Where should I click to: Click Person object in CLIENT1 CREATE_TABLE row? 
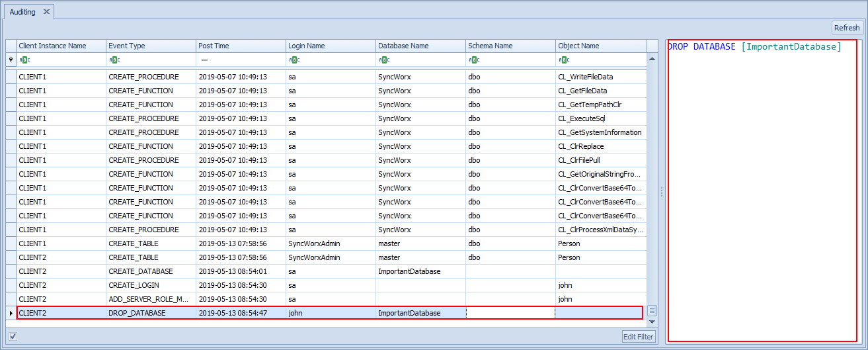click(569, 243)
